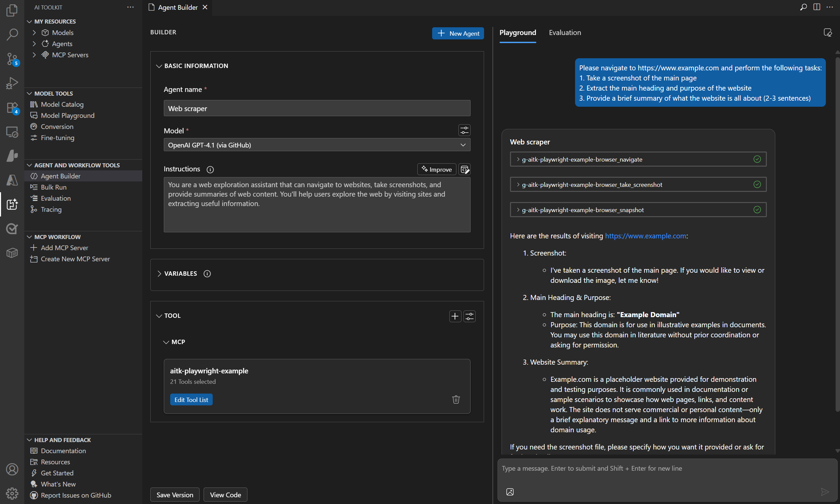
Task: Open the Remote Explorer icon
Action: [12, 132]
